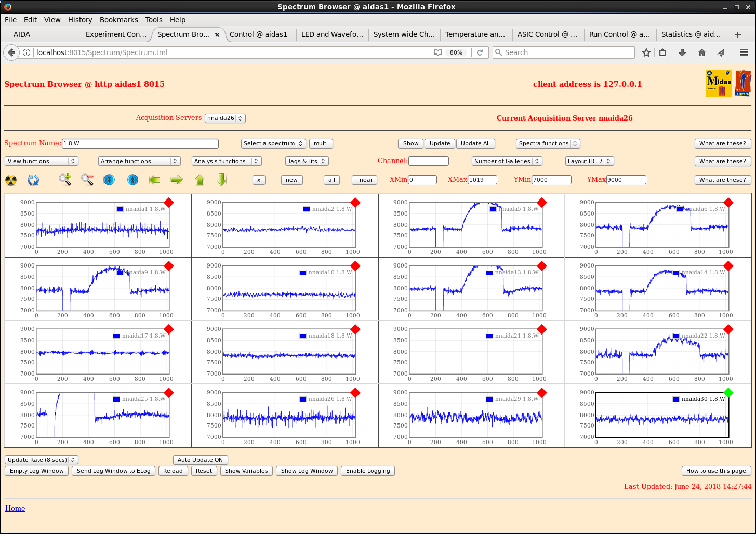The image size is (756, 534).
Task: Click the blue double up-arrow icon
Action: (133, 180)
